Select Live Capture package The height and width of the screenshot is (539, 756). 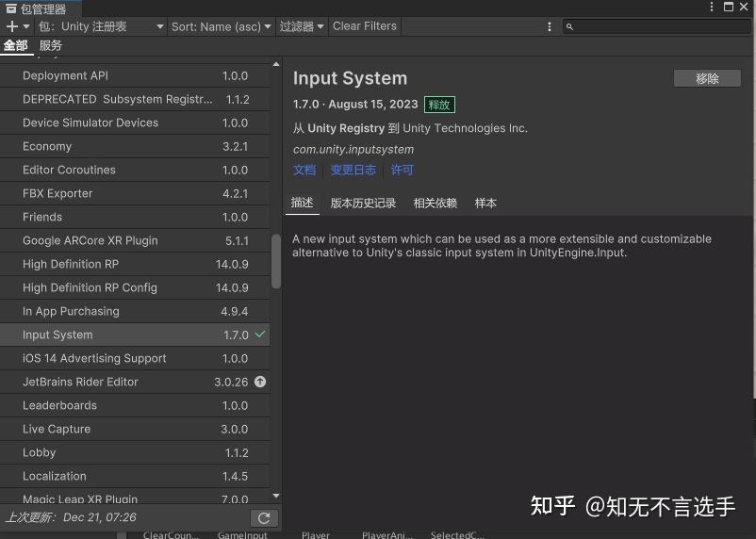(135, 429)
